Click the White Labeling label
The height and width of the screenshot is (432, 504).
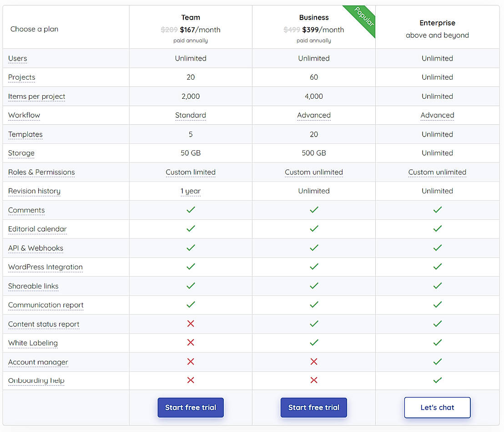pos(33,343)
